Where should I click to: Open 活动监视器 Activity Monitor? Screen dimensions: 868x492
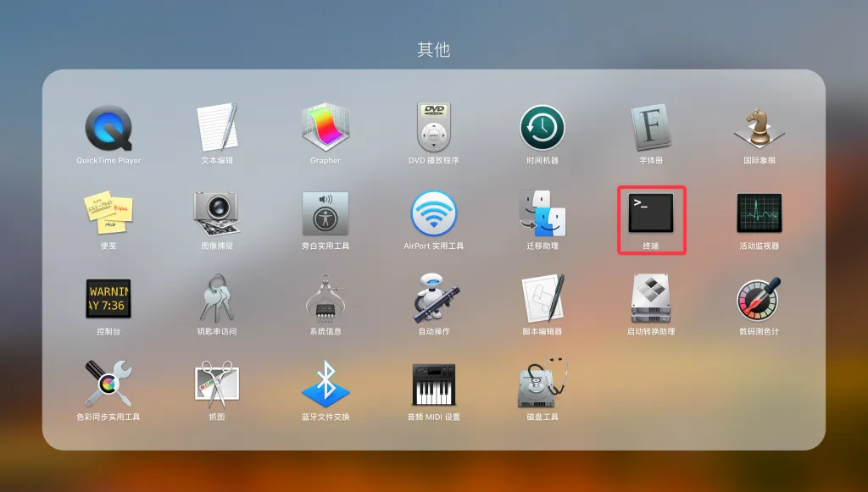pos(759,213)
